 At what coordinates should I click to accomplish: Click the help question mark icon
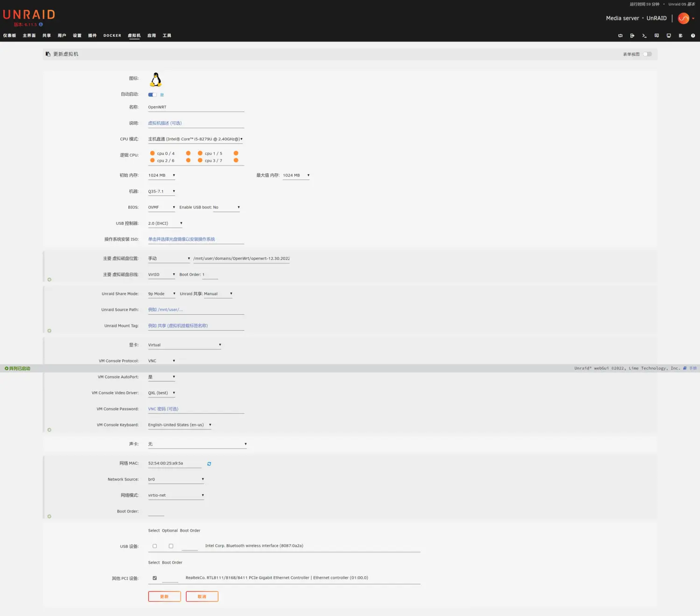coord(693,35)
